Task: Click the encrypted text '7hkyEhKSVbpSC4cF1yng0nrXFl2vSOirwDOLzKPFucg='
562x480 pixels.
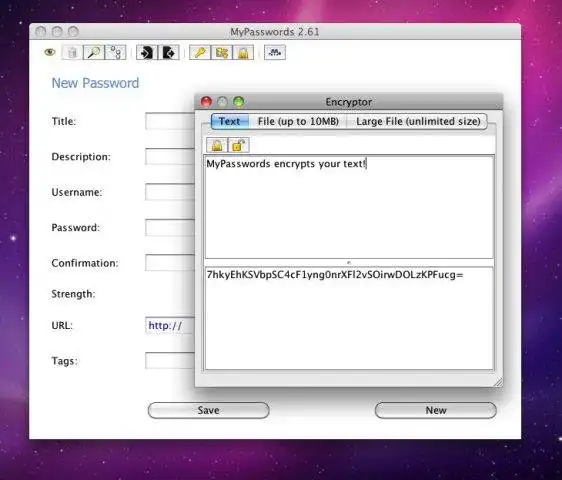Action: click(335, 275)
